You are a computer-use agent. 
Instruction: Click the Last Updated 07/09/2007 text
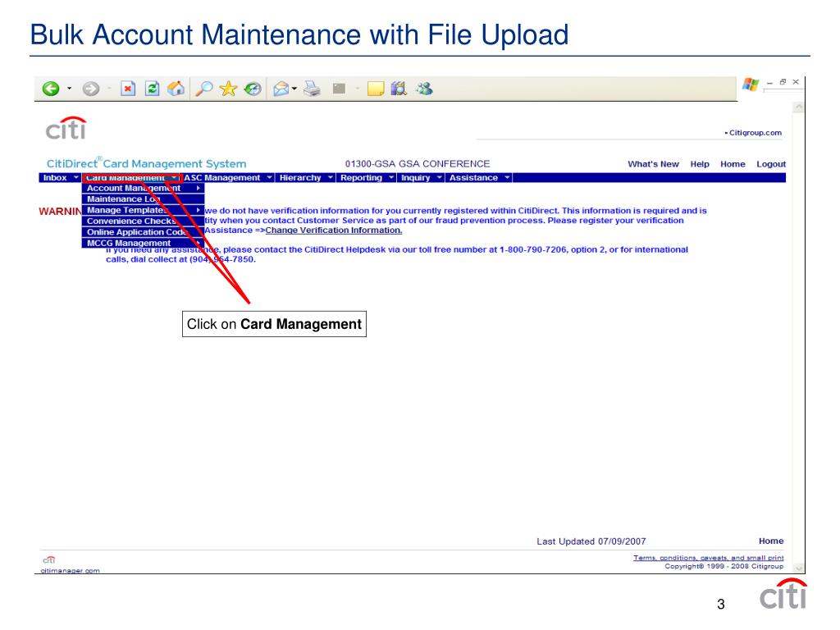click(x=591, y=541)
